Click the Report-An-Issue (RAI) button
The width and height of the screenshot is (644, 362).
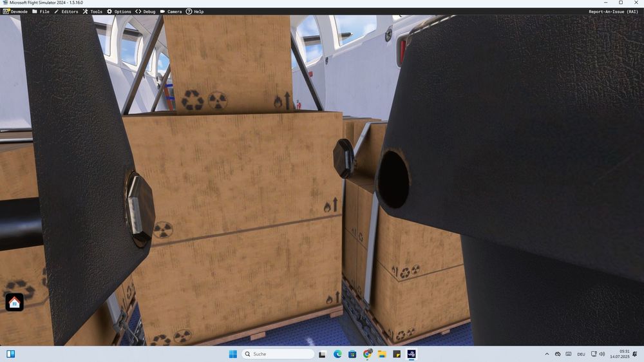tap(613, 12)
